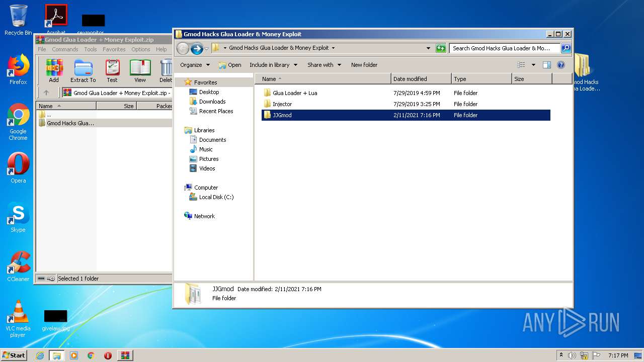This screenshot has height=362, width=644.
Task: Click the WinRAR View icon
Action: pyautogui.click(x=140, y=70)
